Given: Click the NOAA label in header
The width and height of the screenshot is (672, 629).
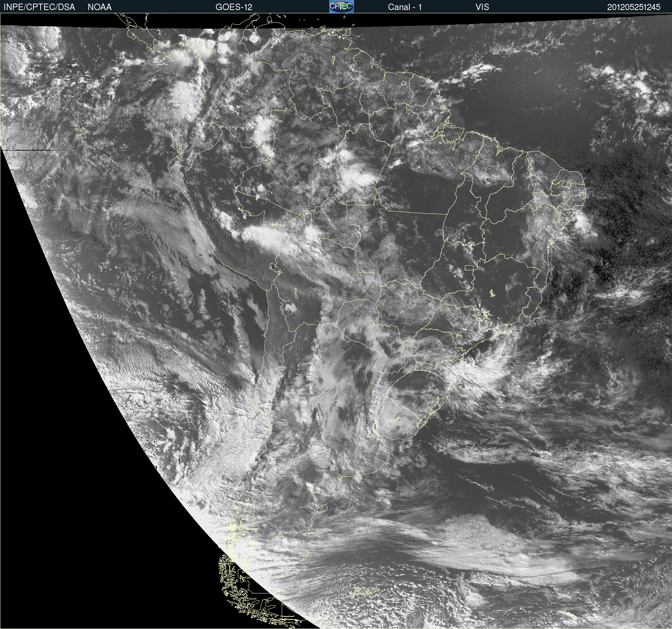Looking at the screenshot, I should (x=100, y=7).
